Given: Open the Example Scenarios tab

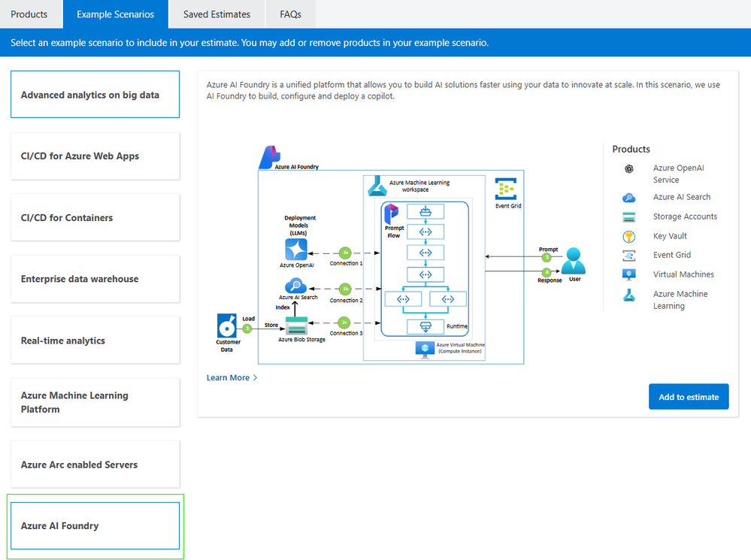Looking at the screenshot, I should pos(116,14).
